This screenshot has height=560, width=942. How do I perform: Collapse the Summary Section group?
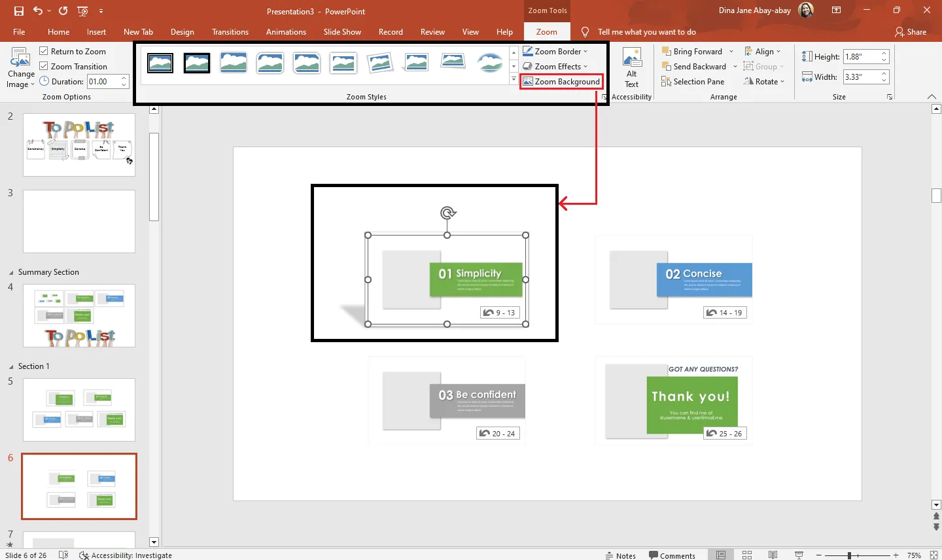(10, 272)
